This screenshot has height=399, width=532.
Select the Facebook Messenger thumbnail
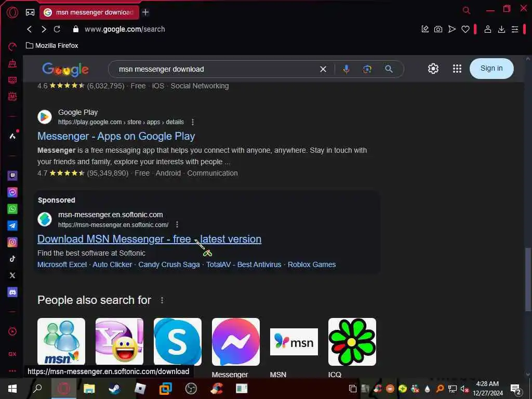236,341
